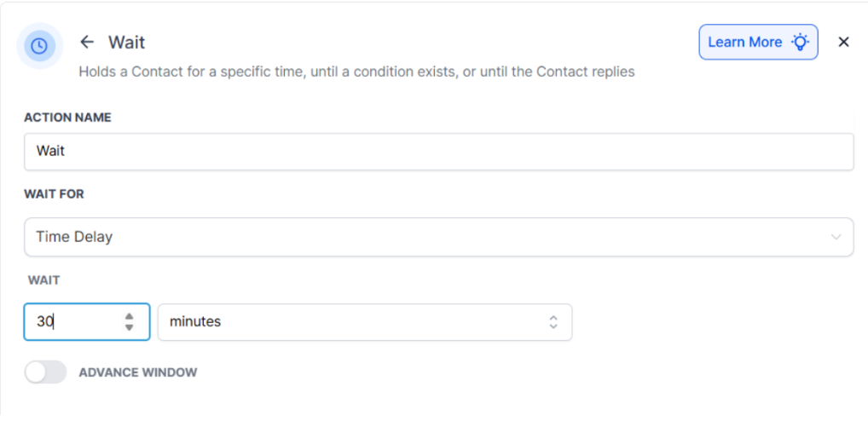868x444 pixels.
Task: Decrease wait value with the down stepper arrow
Action: (x=129, y=327)
